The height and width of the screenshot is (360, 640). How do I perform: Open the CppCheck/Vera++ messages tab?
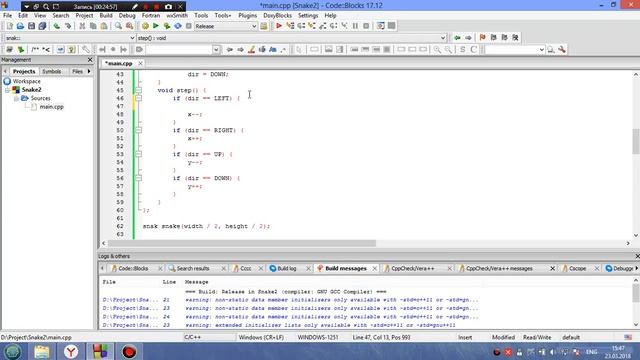(499, 269)
